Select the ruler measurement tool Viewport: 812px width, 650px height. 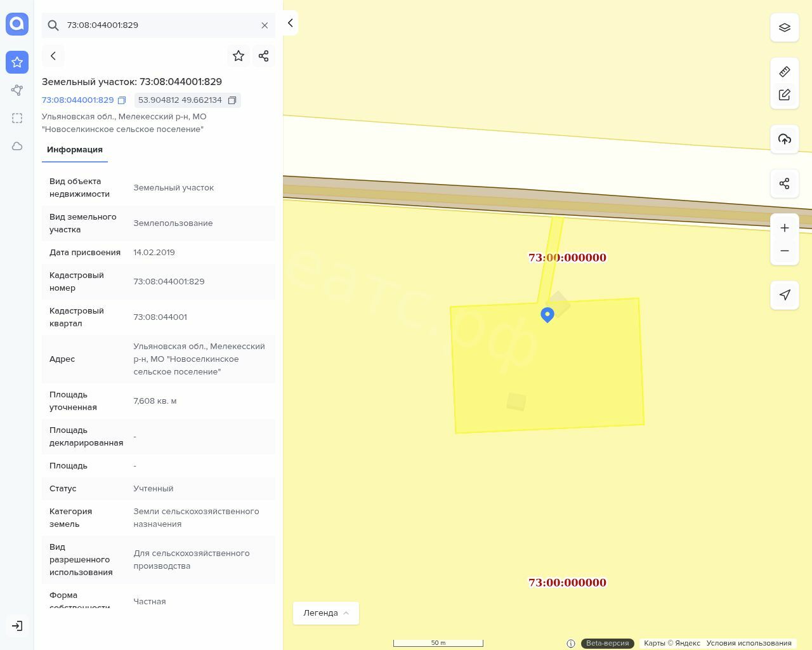coord(784,72)
